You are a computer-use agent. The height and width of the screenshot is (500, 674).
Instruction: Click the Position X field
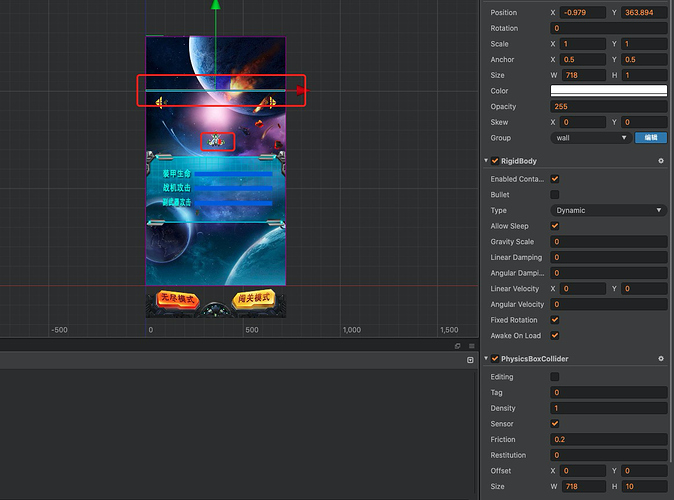(x=583, y=12)
